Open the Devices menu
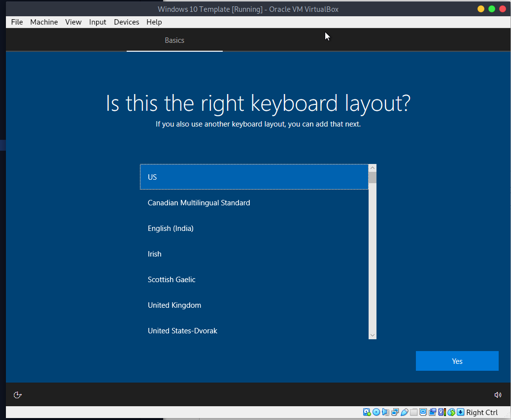 click(127, 22)
